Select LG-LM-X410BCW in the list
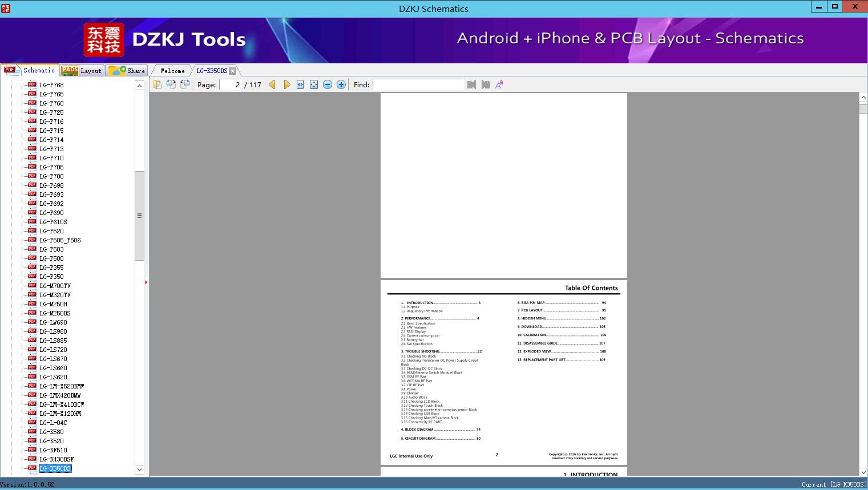Screen dimensions: 868x490 [62, 404]
